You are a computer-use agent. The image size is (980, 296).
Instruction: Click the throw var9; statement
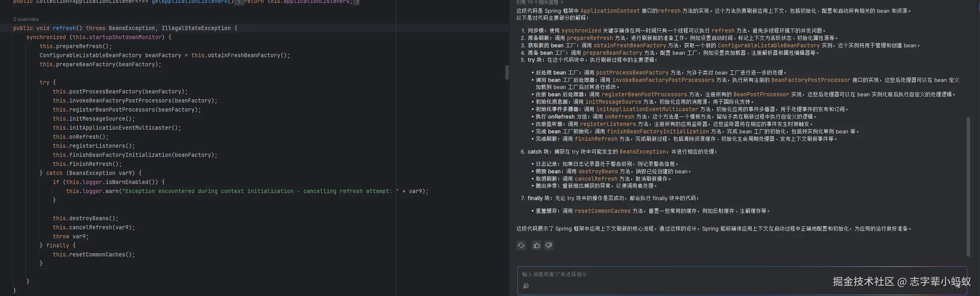tap(71, 236)
